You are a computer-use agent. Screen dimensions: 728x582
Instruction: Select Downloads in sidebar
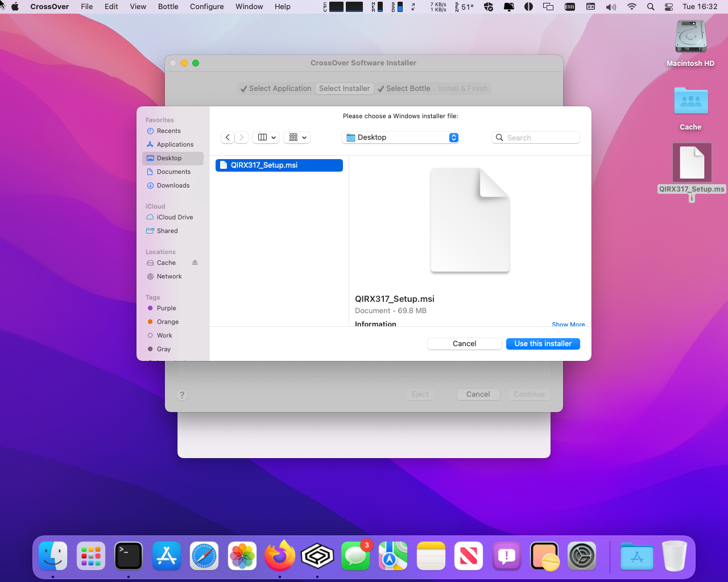[173, 185]
